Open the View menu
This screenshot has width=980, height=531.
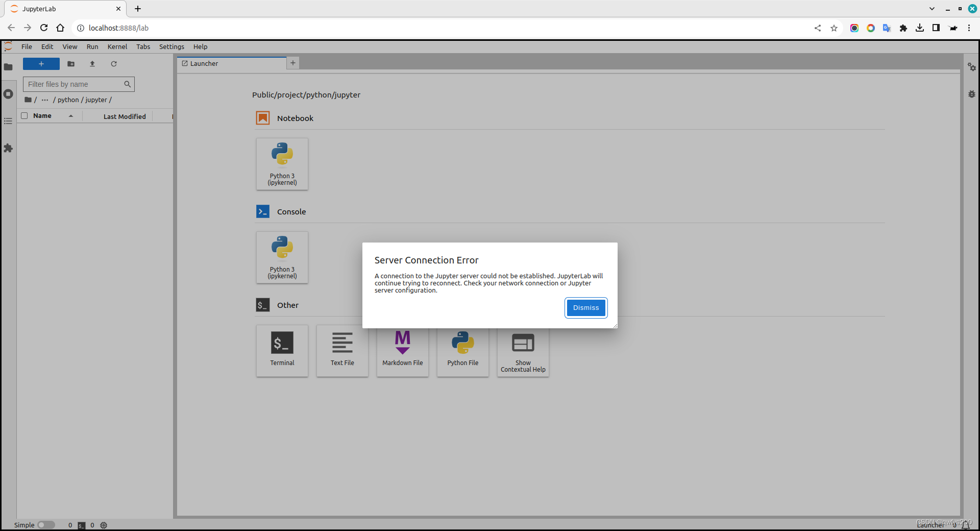click(70, 46)
